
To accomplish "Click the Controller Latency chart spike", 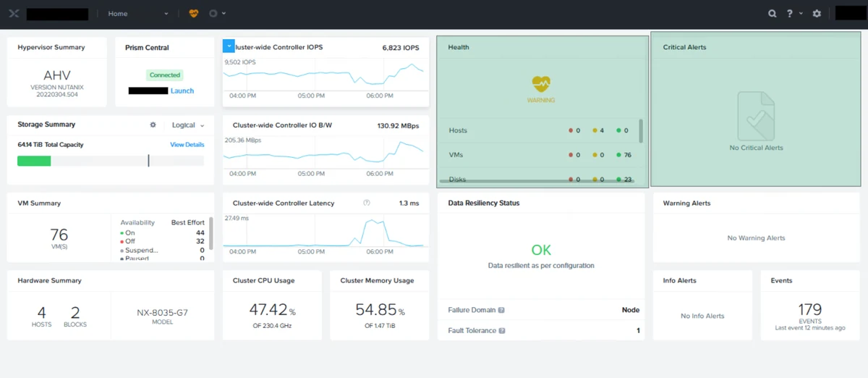I will (372, 232).
